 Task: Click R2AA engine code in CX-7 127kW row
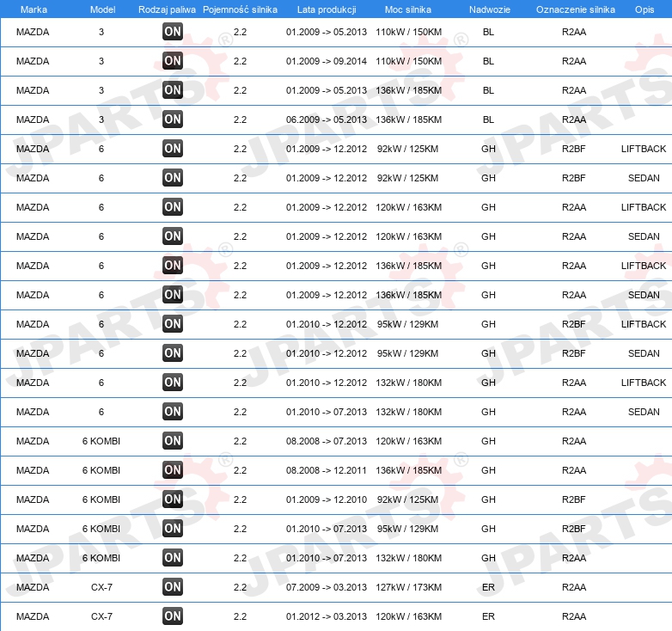[574, 587]
